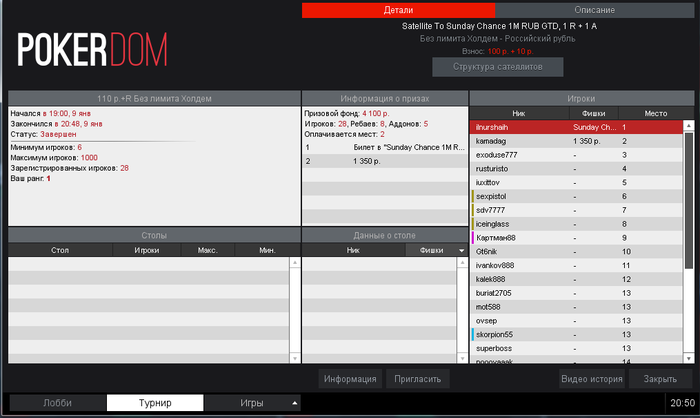Viewport: 700px width, 418px height.
Task: Click the magenta color tag beside Картман88
Action: coord(473,238)
